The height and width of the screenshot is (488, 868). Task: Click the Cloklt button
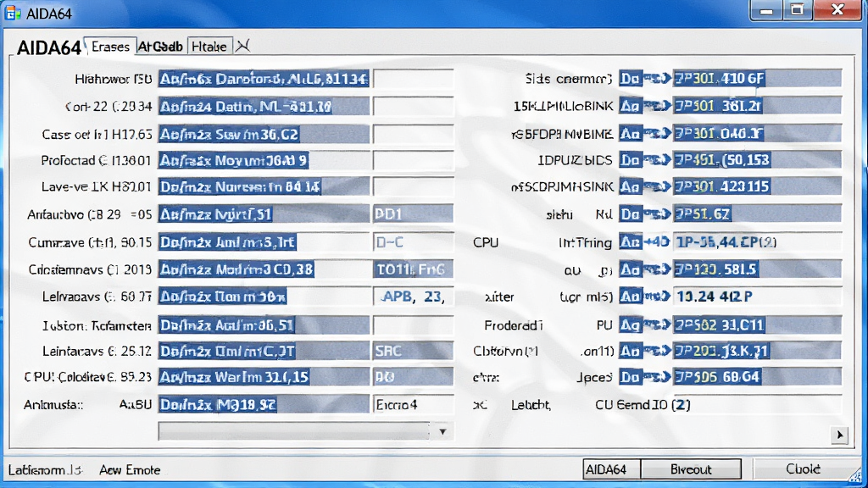click(804, 469)
